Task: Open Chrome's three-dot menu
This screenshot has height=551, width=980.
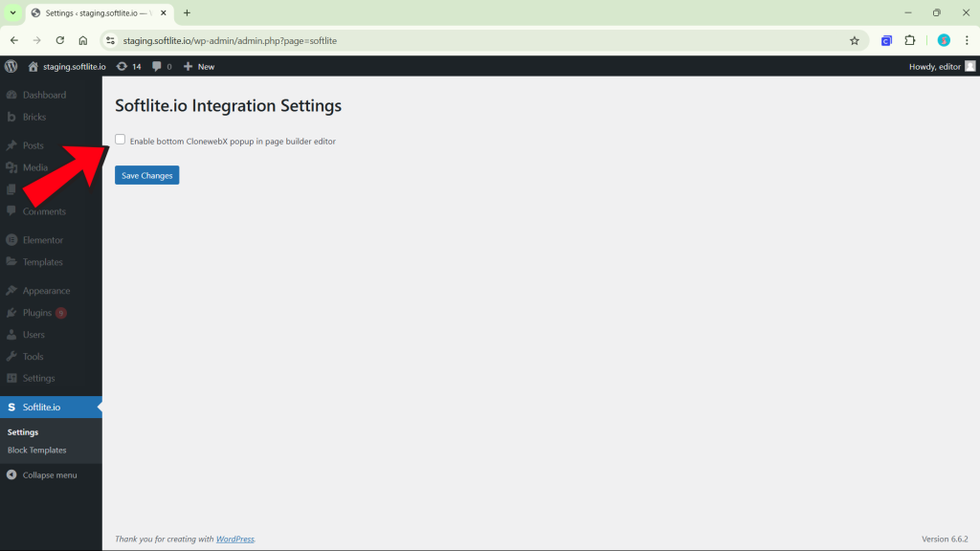Action: point(969,40)
